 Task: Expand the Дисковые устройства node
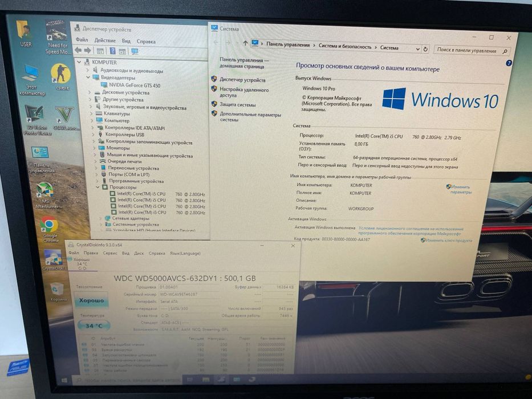point(90,92)
